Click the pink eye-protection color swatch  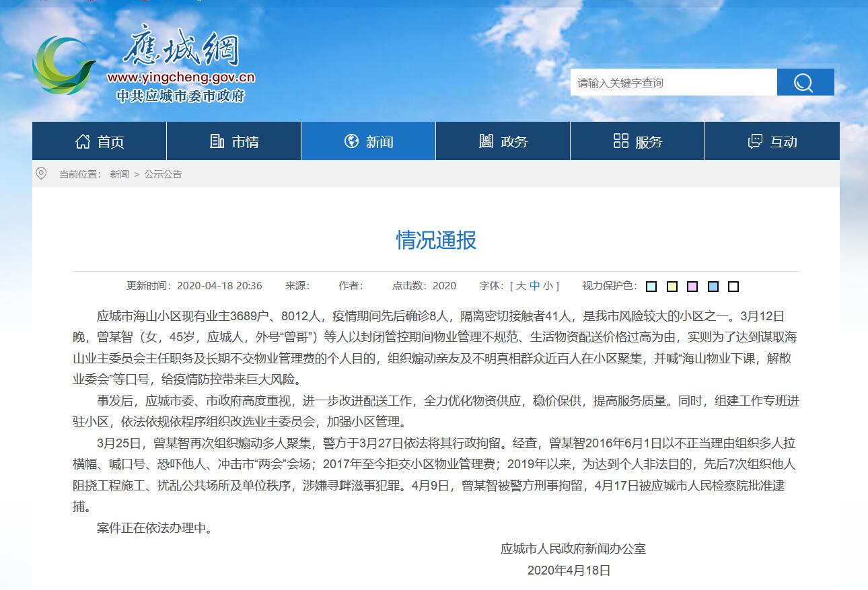click(692, 286)
